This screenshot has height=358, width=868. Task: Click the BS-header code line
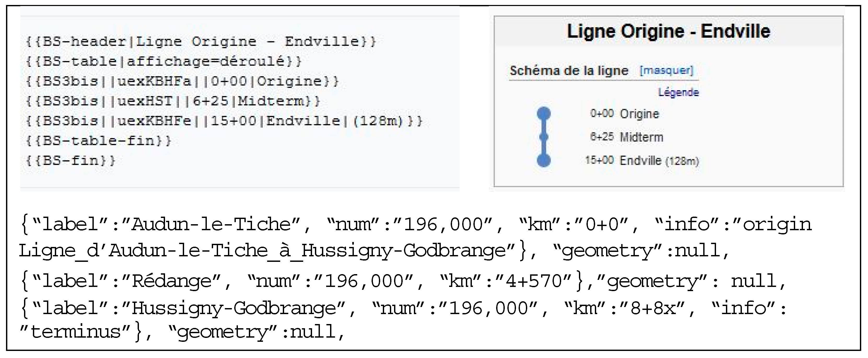point(201,42)
